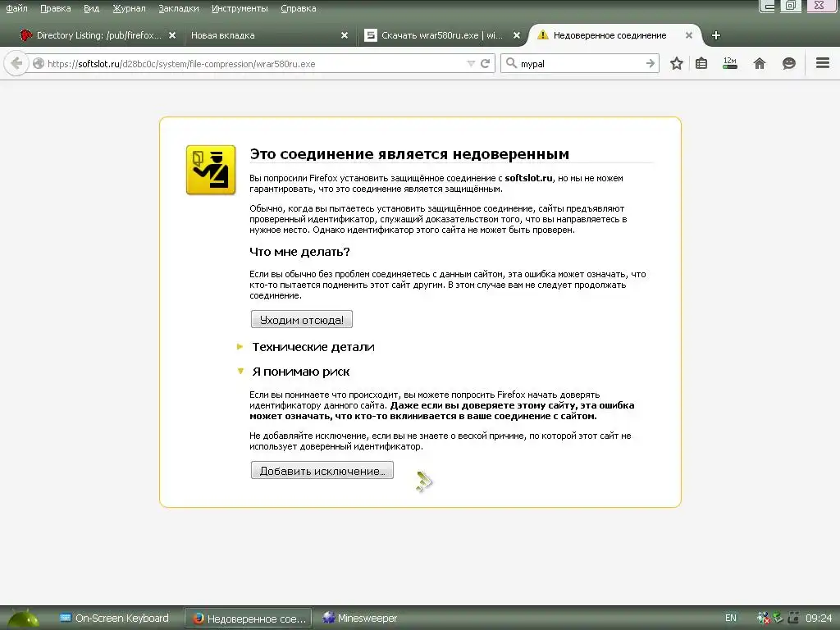Click the Что мне делать? heading
Screen dimensions: 840x630
point(299,252)
